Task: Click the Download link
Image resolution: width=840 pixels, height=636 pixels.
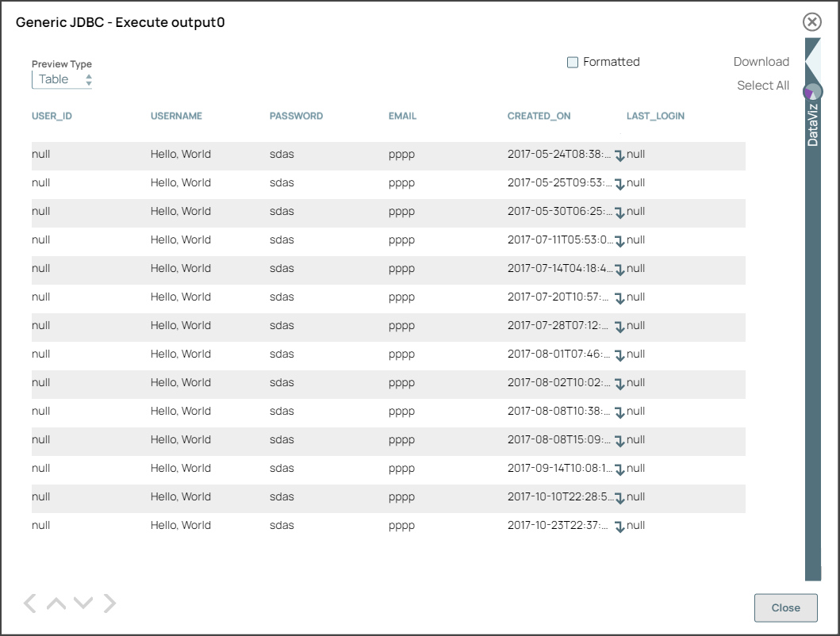Action: (761, 62)
